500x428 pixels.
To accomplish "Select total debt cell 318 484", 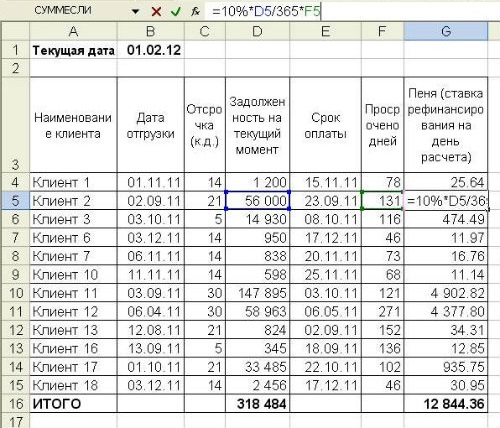I will [257, 404].
